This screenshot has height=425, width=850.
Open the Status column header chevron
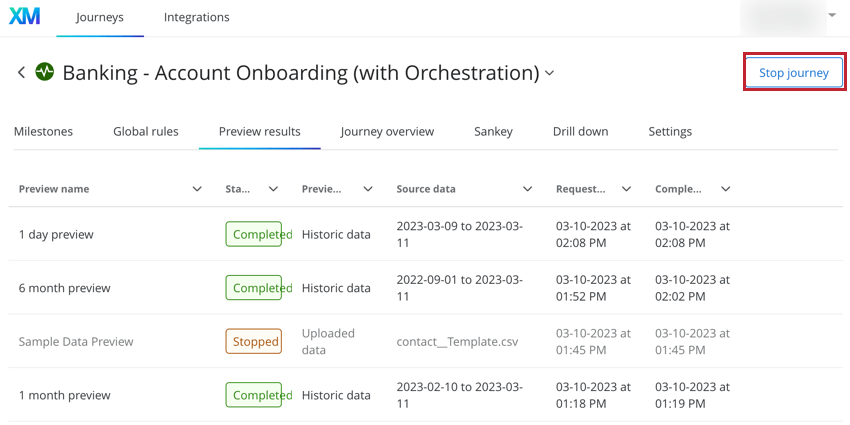point(273,189)
